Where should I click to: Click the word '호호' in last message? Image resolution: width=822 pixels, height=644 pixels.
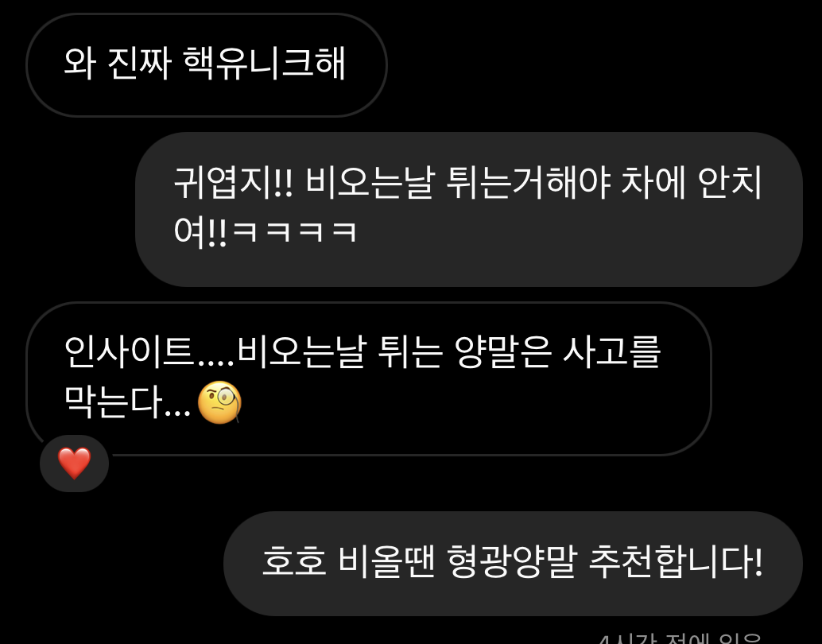[x=294, y=561]
